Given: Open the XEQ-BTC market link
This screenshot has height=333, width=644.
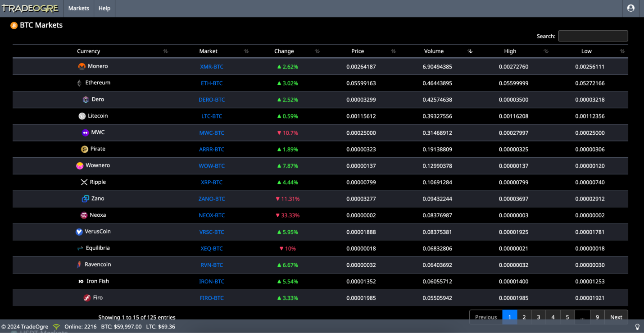Looking at the screenshot, I should [212, 248].
